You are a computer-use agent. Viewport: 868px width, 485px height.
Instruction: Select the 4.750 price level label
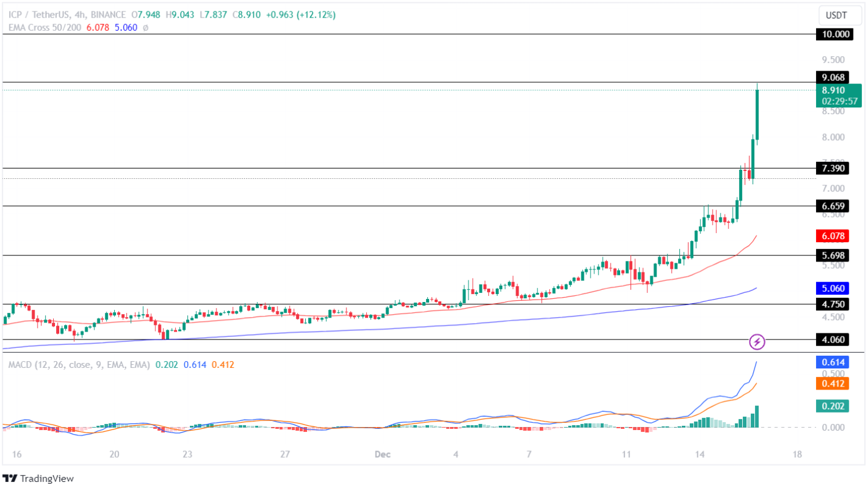coord(832,304)
